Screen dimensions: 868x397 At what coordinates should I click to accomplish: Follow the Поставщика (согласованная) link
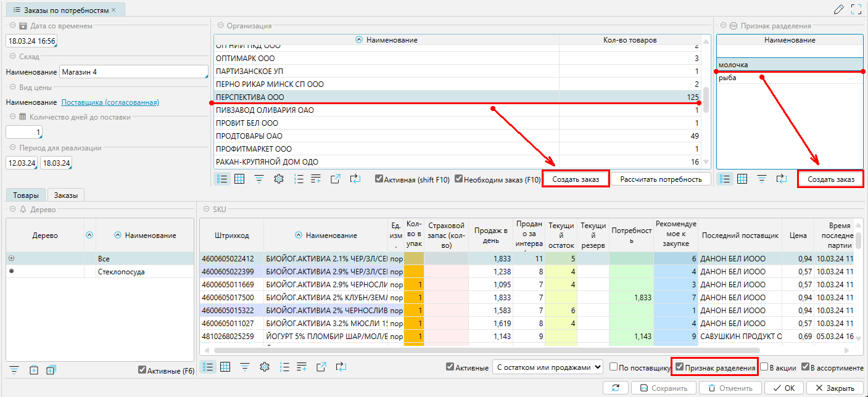(x=110, y=102)
